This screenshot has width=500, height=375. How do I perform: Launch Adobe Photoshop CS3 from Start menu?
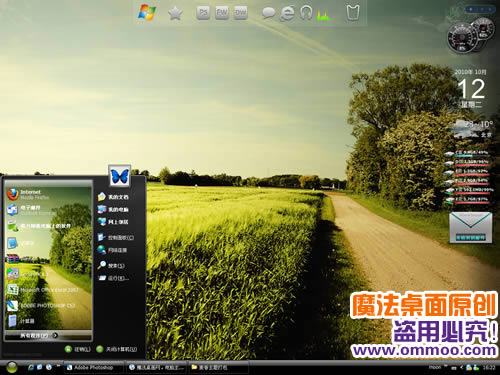tap(41, 305)
